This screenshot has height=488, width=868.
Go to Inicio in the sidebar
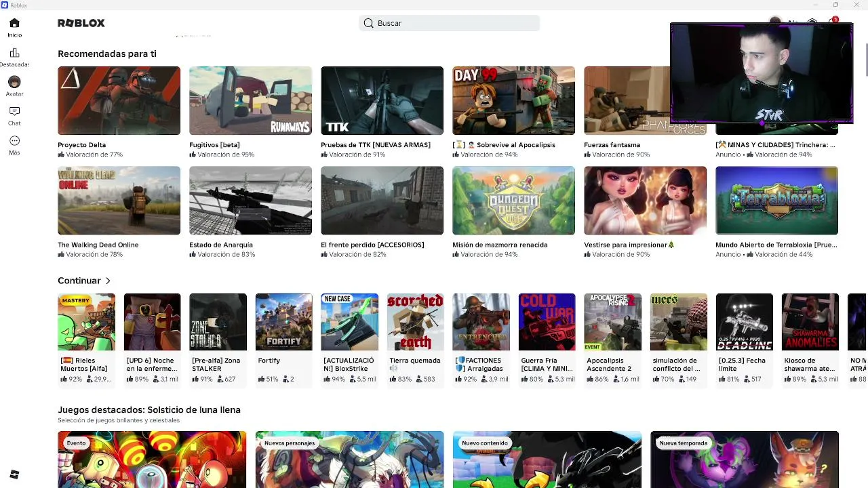[x=14, y=27]
